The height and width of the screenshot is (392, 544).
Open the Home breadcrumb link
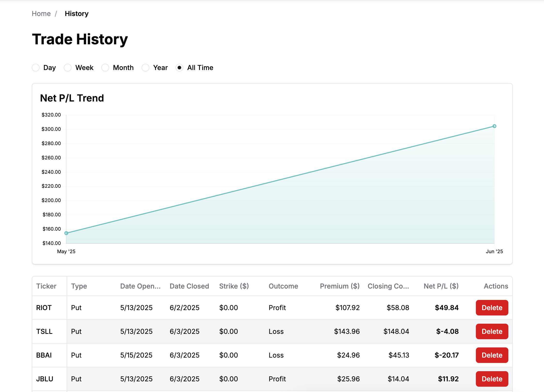pyautogui.click(x=41, y=14)
